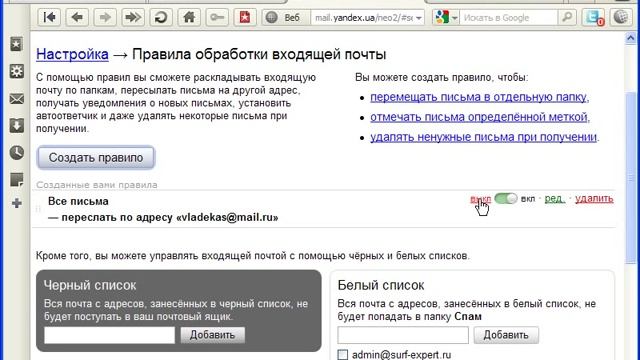
Task: Click the mail.yandex.ua address field
Action: point(363,18)
